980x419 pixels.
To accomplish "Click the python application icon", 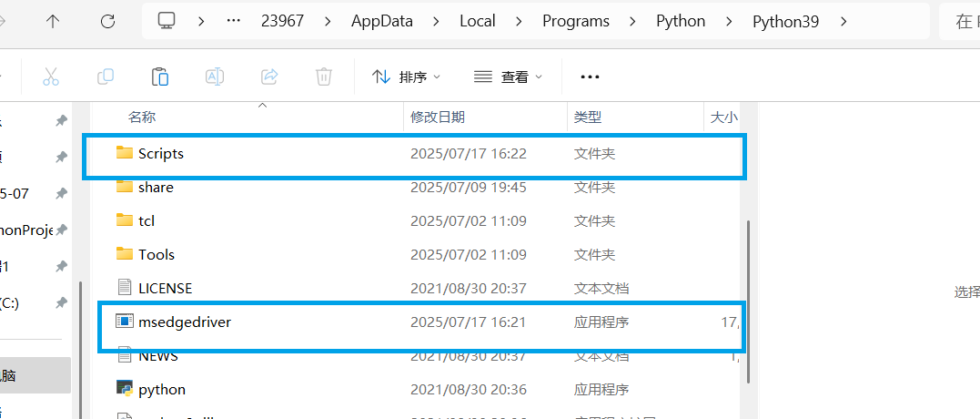I will [x=125, y=389].
